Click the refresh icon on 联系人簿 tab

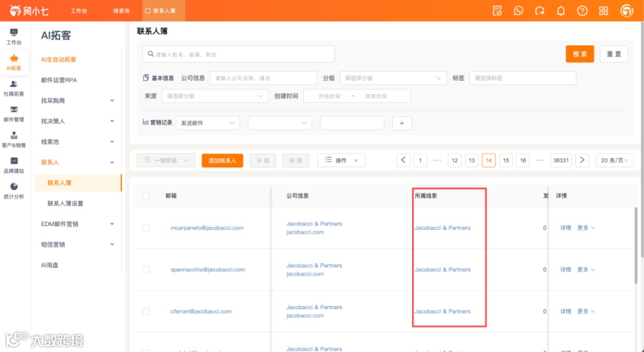(148, 11)
